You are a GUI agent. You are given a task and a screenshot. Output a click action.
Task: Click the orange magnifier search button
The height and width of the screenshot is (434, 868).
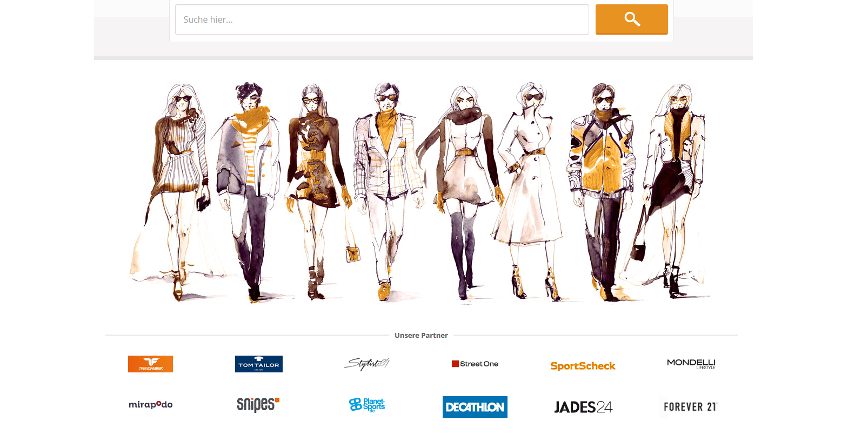click(631, 19)
